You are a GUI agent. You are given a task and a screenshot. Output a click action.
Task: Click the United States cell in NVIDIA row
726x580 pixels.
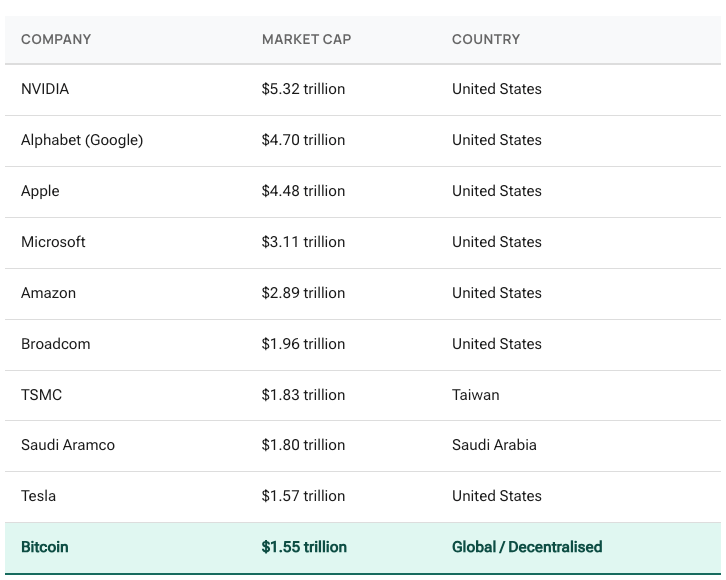[497, 89]
